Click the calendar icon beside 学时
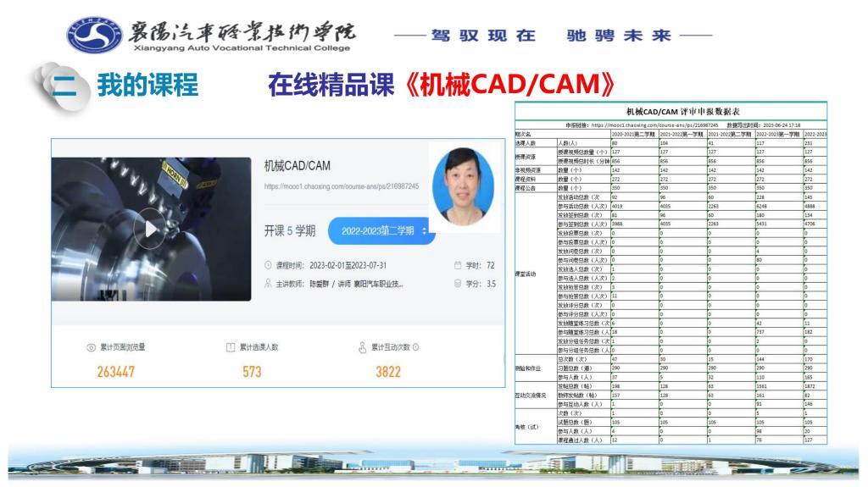868x487 pixels. tap(459, 265)
